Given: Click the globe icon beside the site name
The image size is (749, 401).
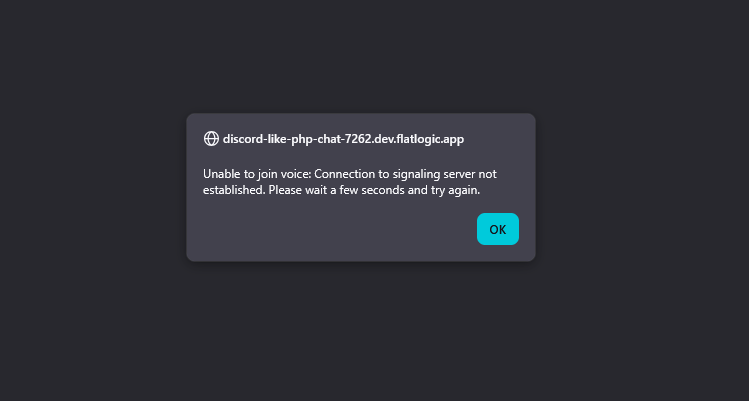Looking at the screenshot, I should [211, 139].
